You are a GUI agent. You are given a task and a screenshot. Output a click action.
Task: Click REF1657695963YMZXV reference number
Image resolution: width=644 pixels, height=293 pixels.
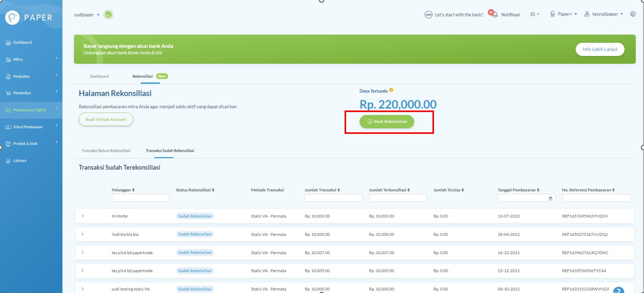585,216
